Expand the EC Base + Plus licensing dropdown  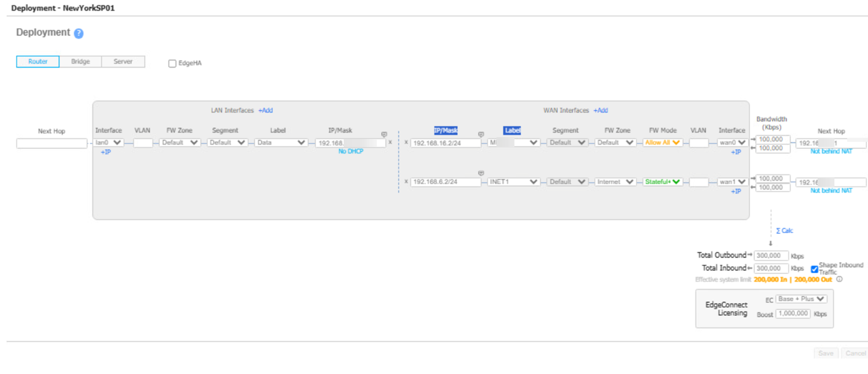click(801, 299)
